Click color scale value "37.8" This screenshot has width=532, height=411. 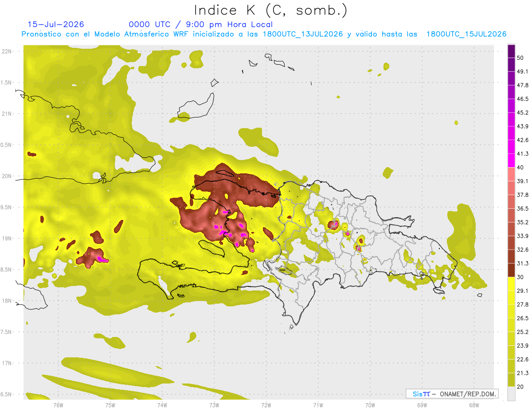pos(523,195)
